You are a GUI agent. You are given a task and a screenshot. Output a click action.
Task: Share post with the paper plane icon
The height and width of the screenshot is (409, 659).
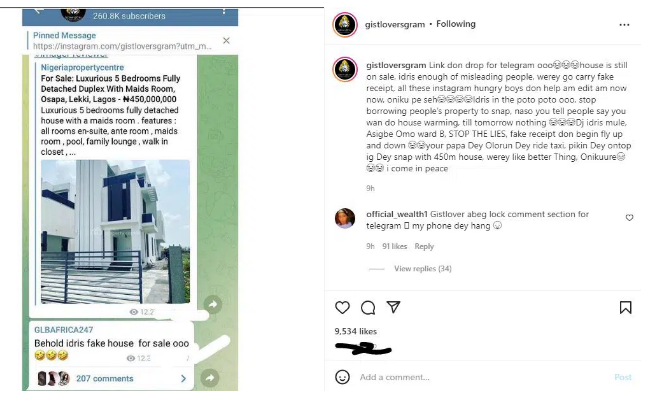pos(393,307)
